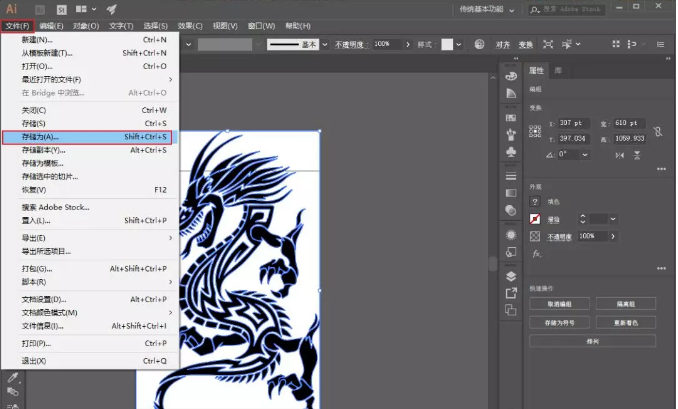Click the X position field 307 pt
This screenshot has height=409, width=678.
(575, 123)
